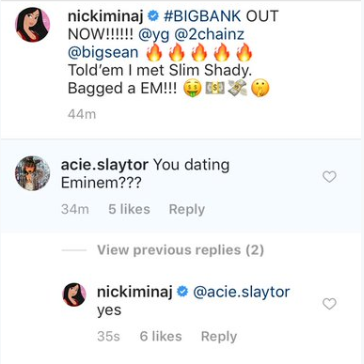
Task: Reply to acie.slaytor's comment
Action: 187,209
